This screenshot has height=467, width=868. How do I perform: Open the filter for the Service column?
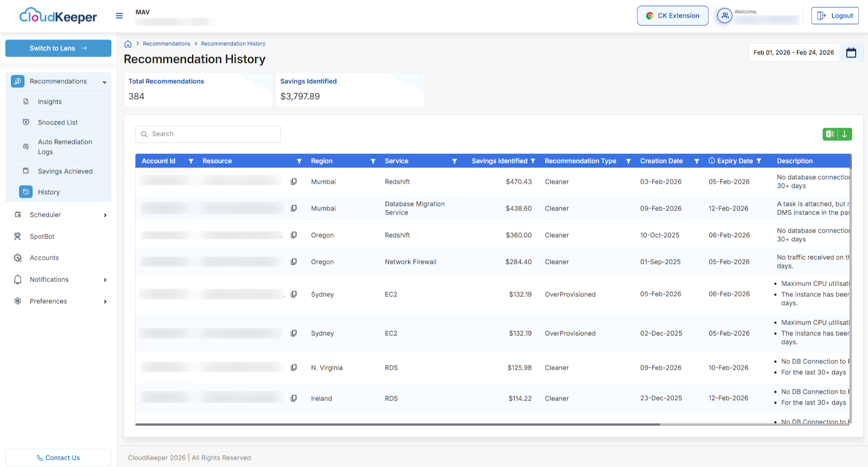454,161
